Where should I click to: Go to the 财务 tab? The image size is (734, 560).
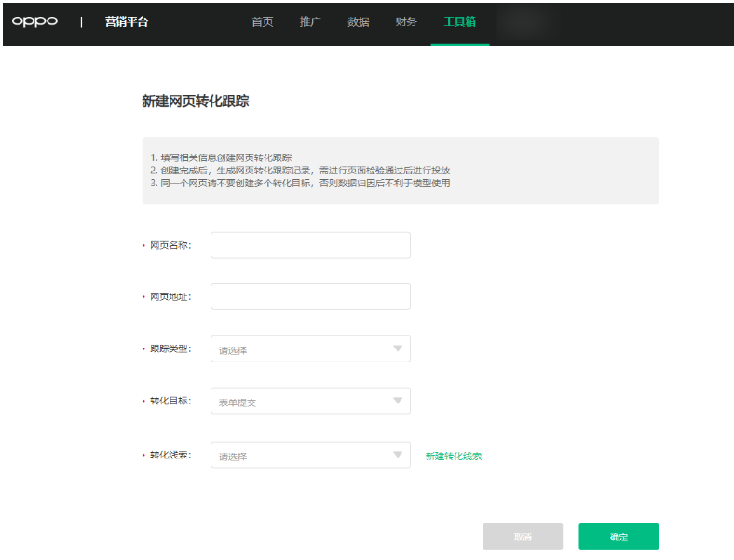pyautogui.click(x=406, y=22)
